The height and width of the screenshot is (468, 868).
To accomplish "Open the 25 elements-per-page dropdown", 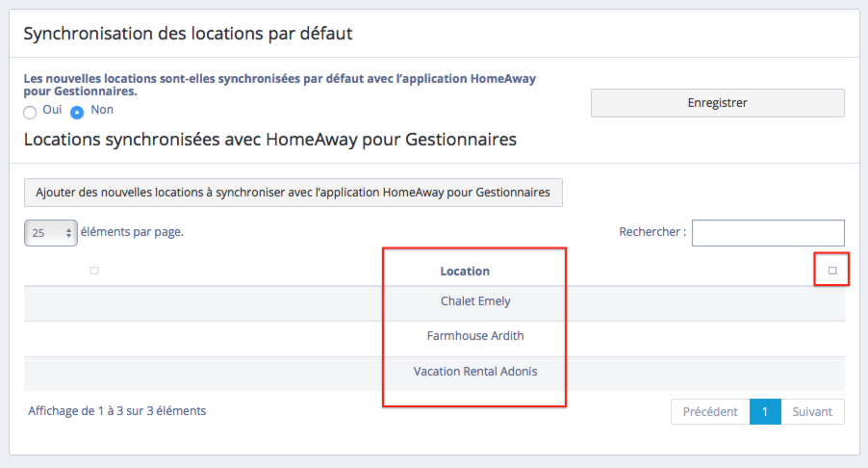I will pyautogui.click(x=50, y=233).
